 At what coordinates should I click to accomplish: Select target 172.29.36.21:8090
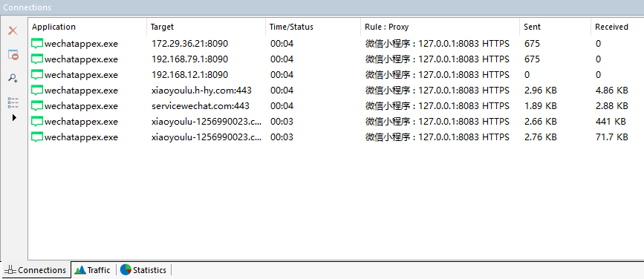[x=189, y=44]
